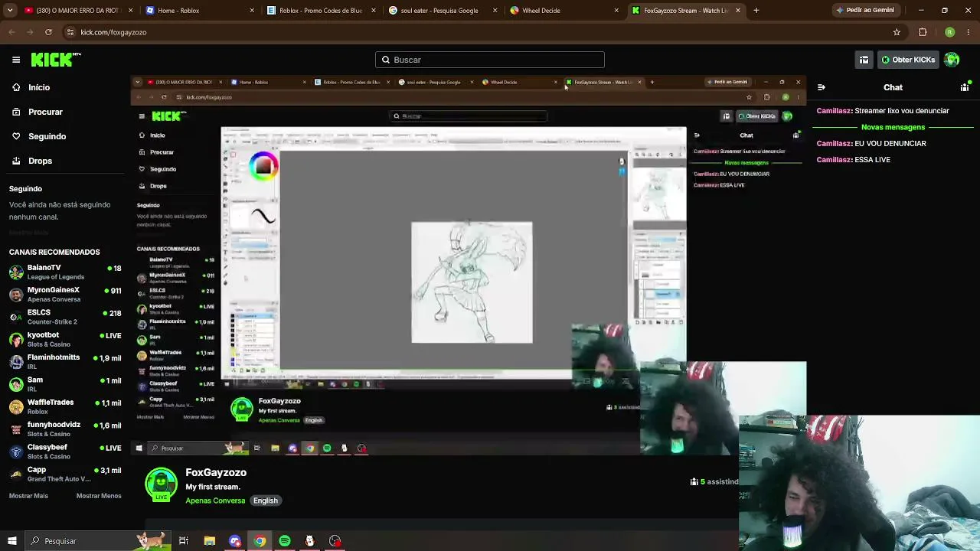Viewport: 980px width, 551px height.
Task: Switch to the Home - Roblox tab
Action: click(199, 11)
